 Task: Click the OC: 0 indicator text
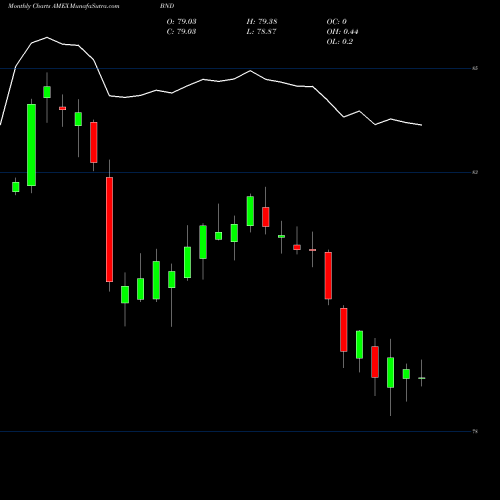[x=337, y=22]
